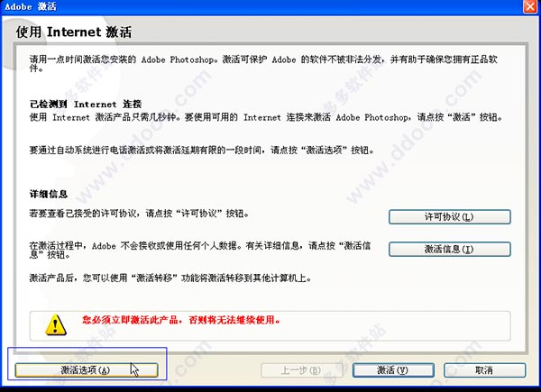Open 激活信息(I) activation info
The image size is (541, 392).
(x=450, y=249)
